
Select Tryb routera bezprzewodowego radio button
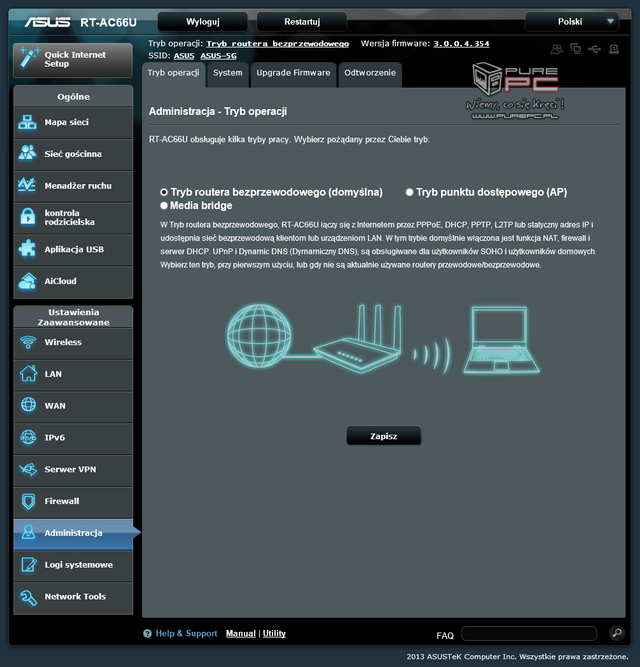click(164, 192)
